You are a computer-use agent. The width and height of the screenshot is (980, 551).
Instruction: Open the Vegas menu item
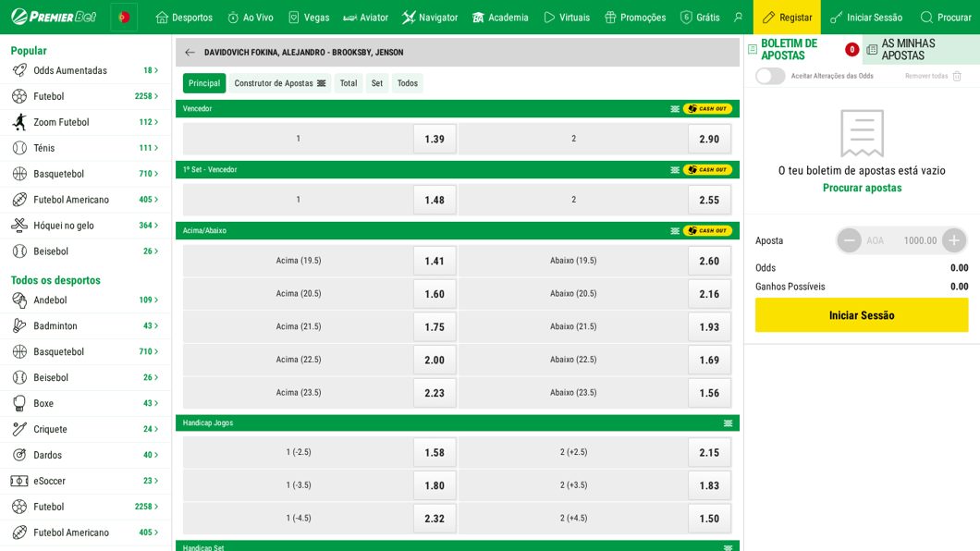(x=309, y=18)
